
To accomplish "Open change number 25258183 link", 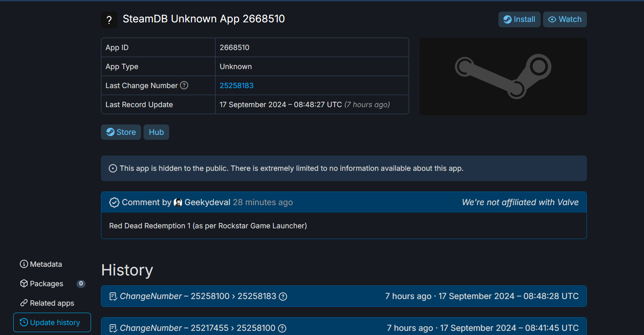I will (237, 86).
